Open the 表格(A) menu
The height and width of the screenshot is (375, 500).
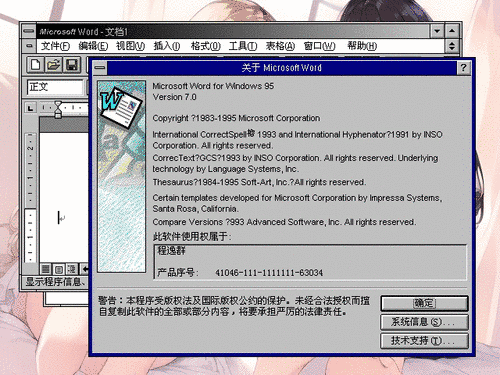280,46
